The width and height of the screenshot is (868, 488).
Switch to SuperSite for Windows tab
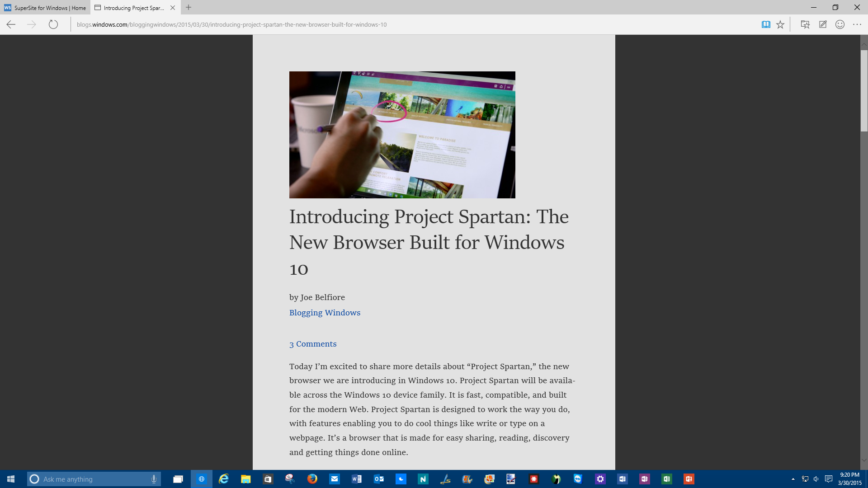pos(45,8)
